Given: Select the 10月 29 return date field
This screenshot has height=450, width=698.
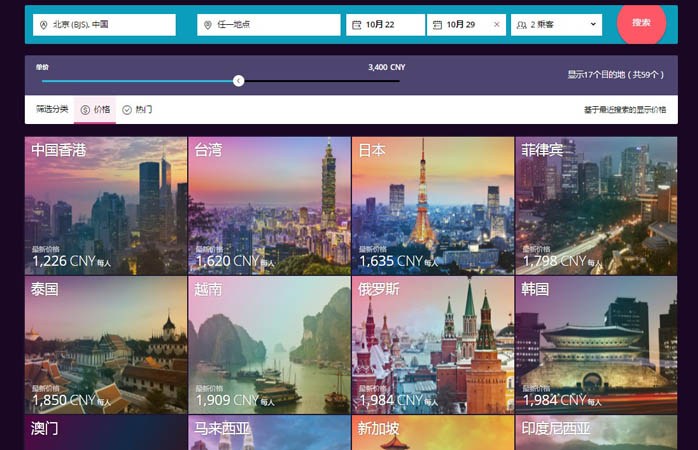Looking at the screenshot, I should pos(466,24).
